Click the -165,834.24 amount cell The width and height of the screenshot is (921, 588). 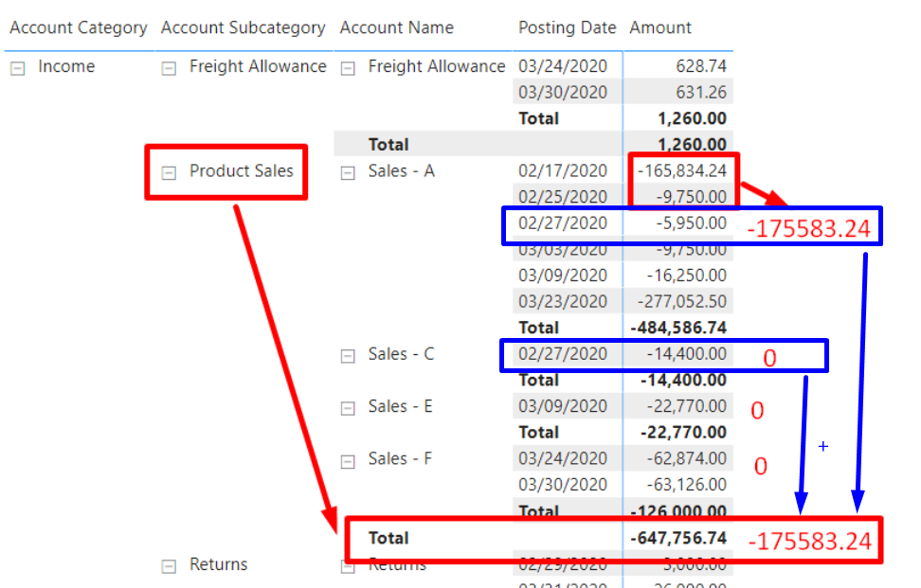(x=682, y=170)
